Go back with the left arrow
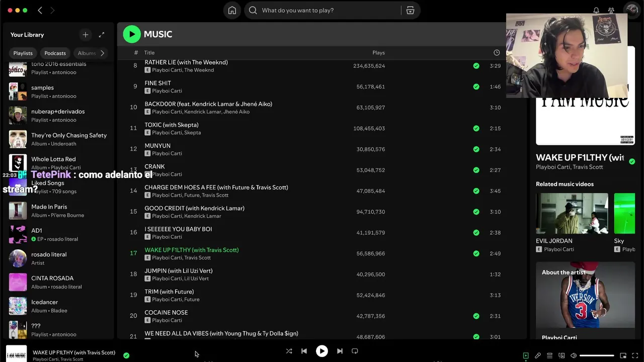Screen dimensions: 644x362 [x=40, y=10]
